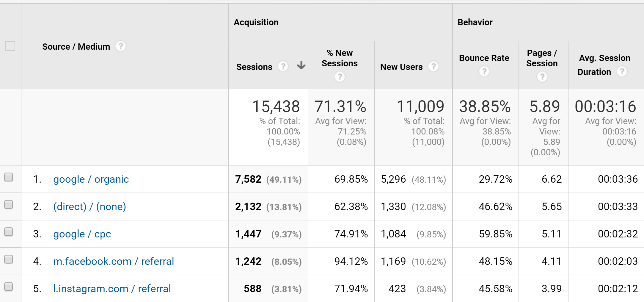Screen dimensions: 644x302
Task: Open the % New Sessions help tooltip
Action: point(340,76)
